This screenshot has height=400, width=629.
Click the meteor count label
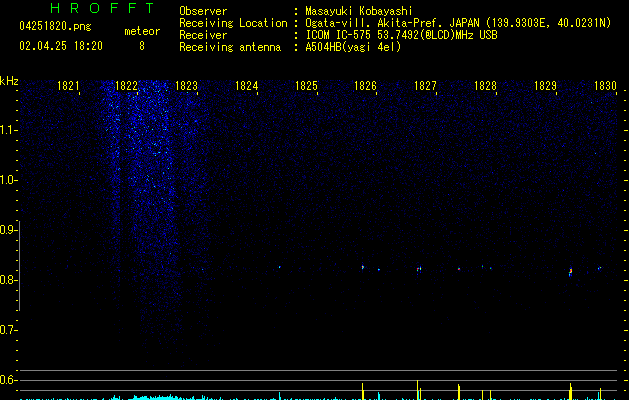pos(142,31)
